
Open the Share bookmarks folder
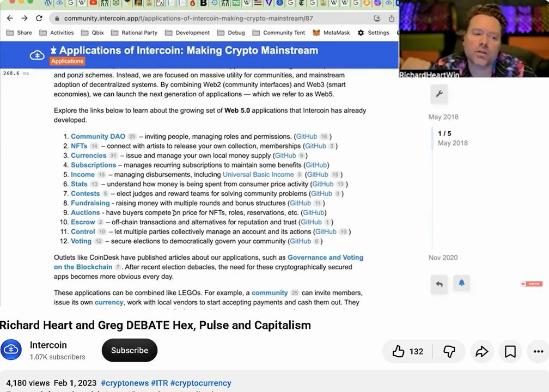pyautogui.click(x=19, y=33)
